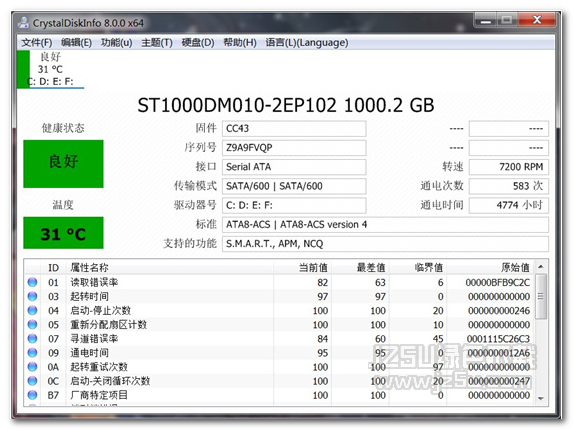Open the 功能(u) menu
The width and height of the screenshot is (573, 430).
[117, 43]
